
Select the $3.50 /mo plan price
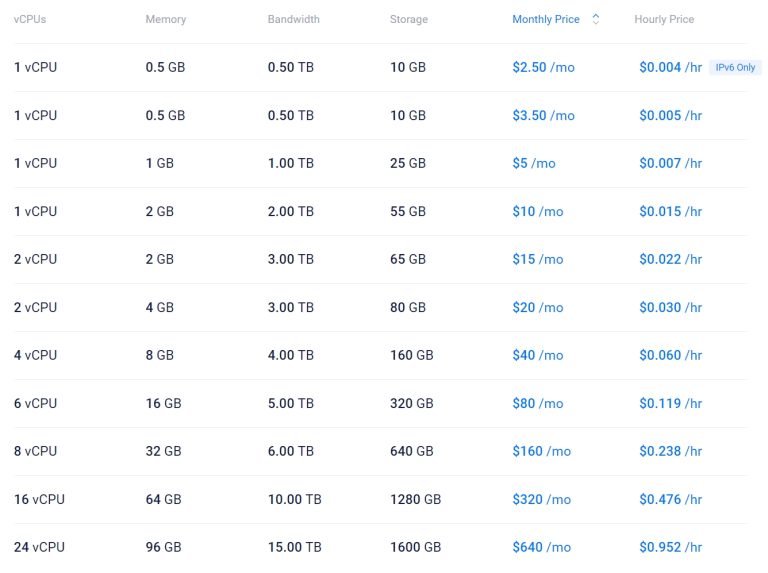(x=543, y=115)
